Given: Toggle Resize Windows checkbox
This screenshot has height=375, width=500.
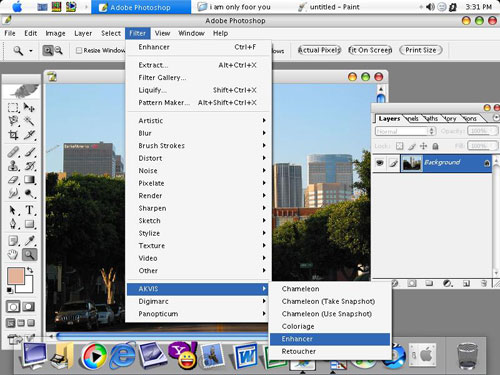Looking at the screenshot, I should point(79,50).
